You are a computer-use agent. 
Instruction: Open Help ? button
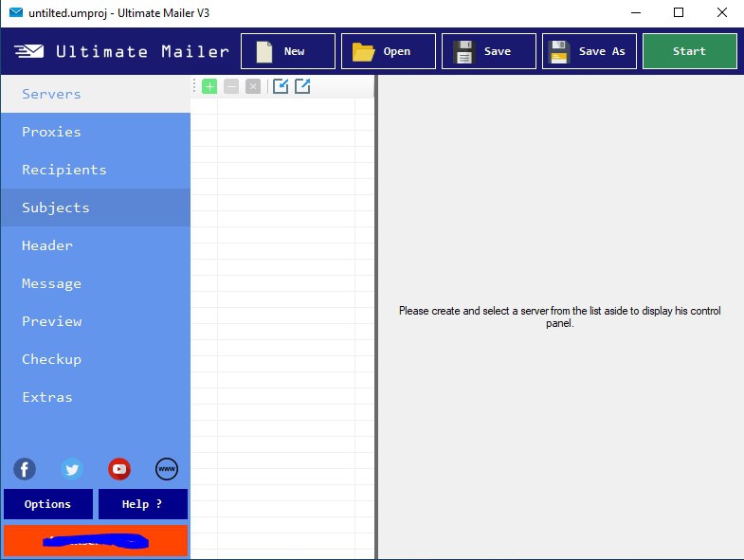point(143,504)
